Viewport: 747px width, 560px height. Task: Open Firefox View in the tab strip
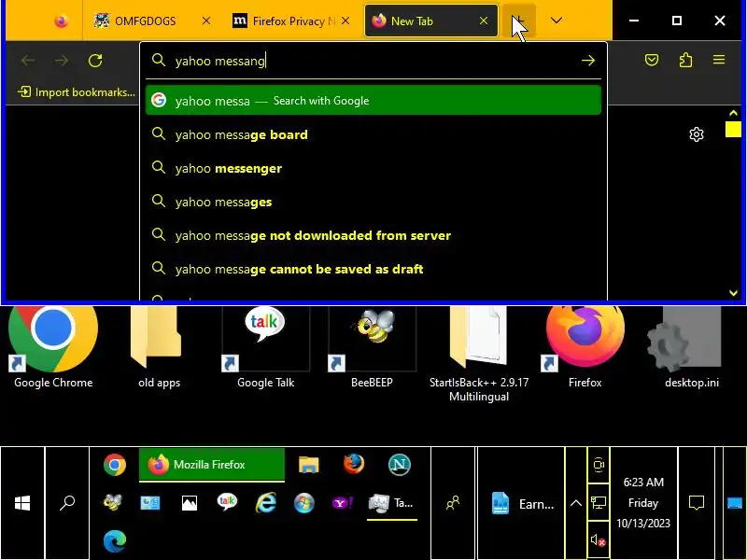pyautogui.click(x=61, y=21)
